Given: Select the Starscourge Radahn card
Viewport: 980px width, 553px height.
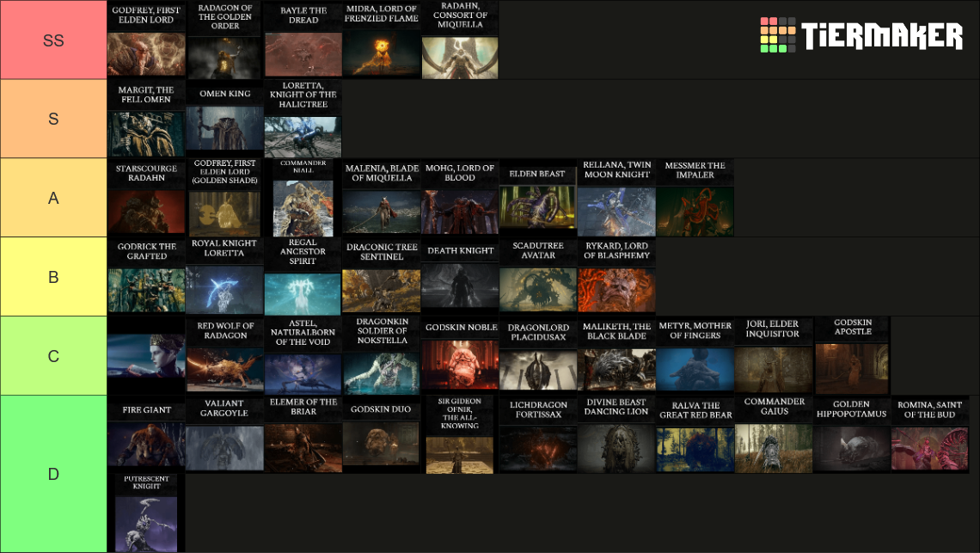Looking at the screenshot, I should tap(146, 198).
